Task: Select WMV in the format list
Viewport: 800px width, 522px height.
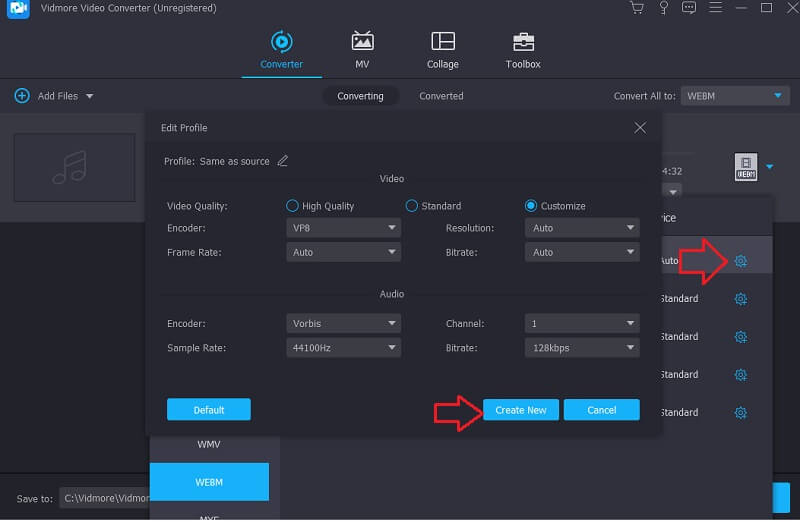Action: click(x=209, y=444)
